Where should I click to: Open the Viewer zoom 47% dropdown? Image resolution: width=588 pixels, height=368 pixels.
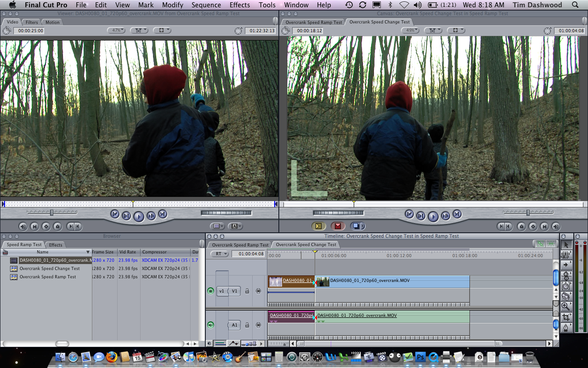(x=116, y=30)
